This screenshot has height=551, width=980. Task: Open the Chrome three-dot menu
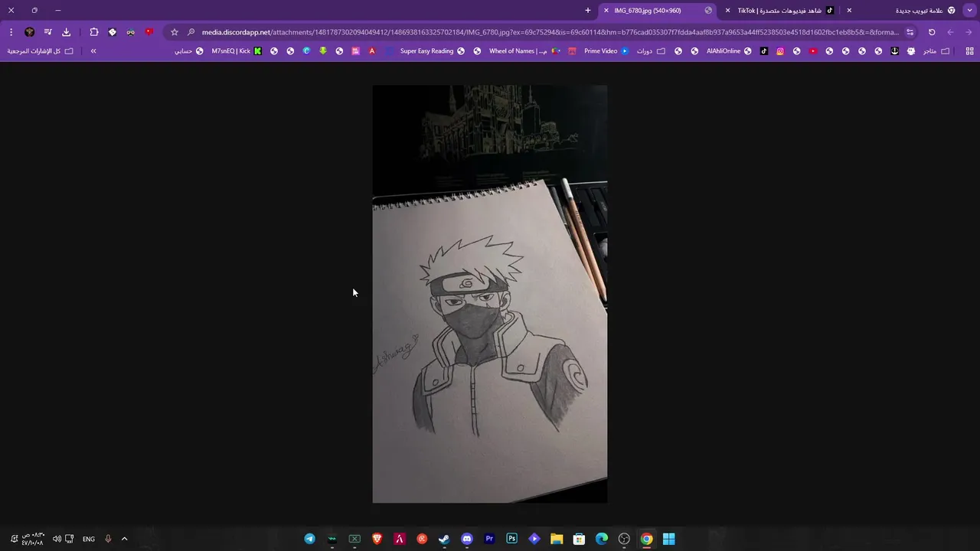(x=11, y=32)
